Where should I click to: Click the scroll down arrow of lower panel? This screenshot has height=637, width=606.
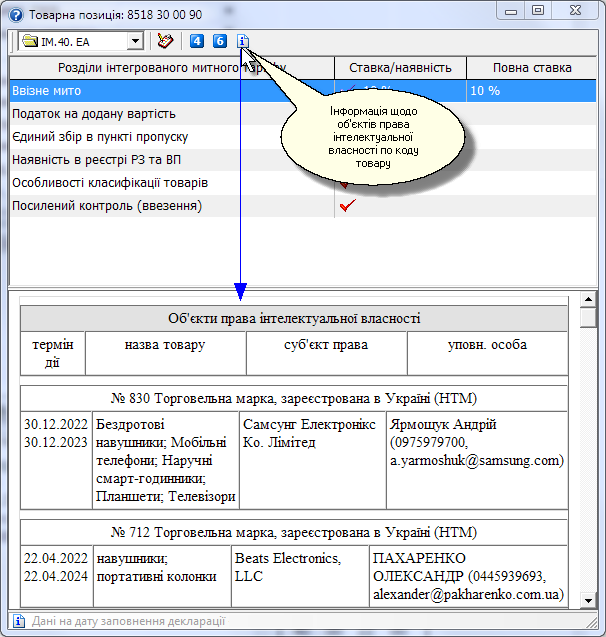[588, 600]
